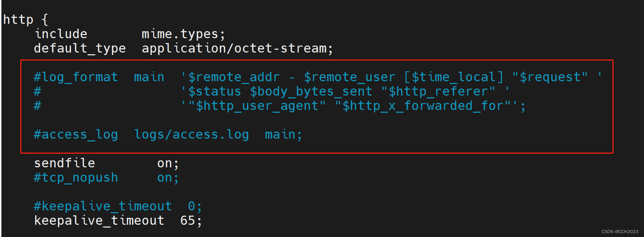Select the "application/octet-stream;" value
Viewport: 644px width, 237px height.
click(x=237, y=48)
